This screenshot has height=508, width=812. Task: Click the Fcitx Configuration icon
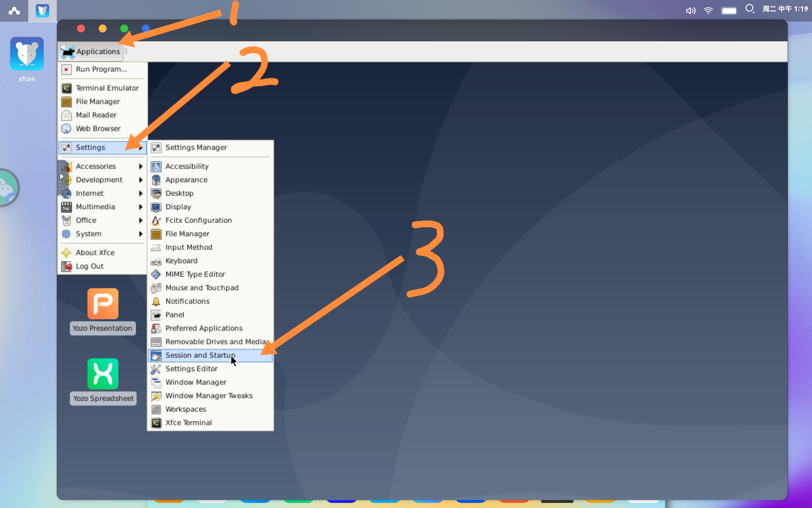click(156, 220)
